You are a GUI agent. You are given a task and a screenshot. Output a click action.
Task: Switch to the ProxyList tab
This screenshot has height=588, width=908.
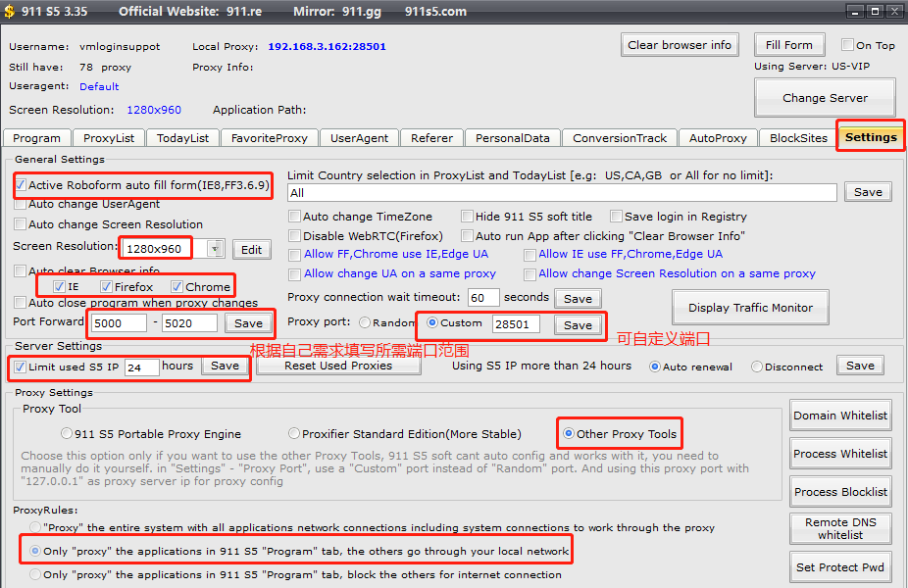point(109,138)
